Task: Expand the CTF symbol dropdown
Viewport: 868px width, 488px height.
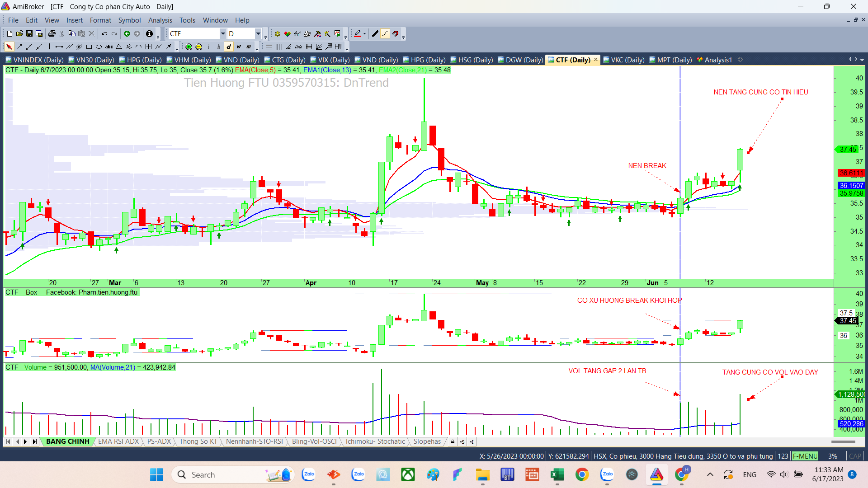Action: coord(222,33)
